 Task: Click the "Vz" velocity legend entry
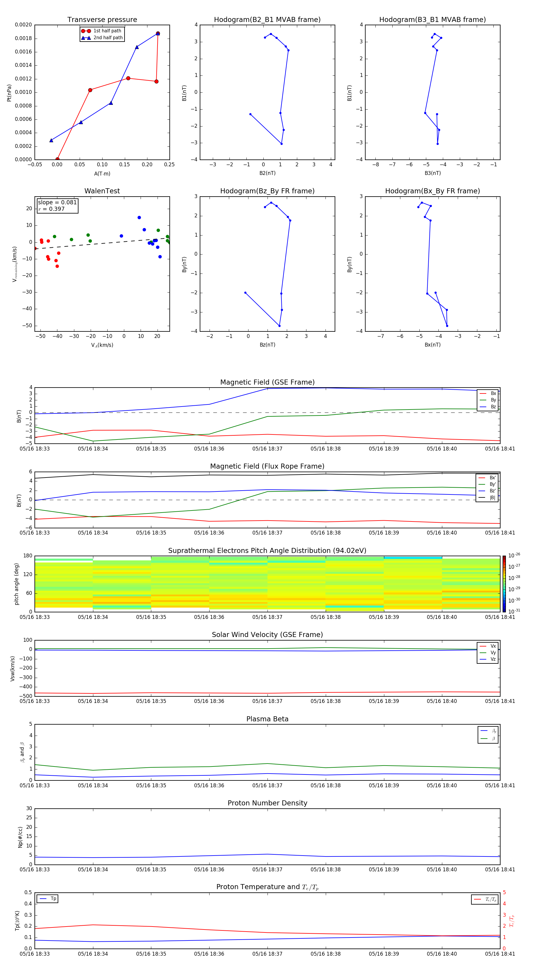488,659
